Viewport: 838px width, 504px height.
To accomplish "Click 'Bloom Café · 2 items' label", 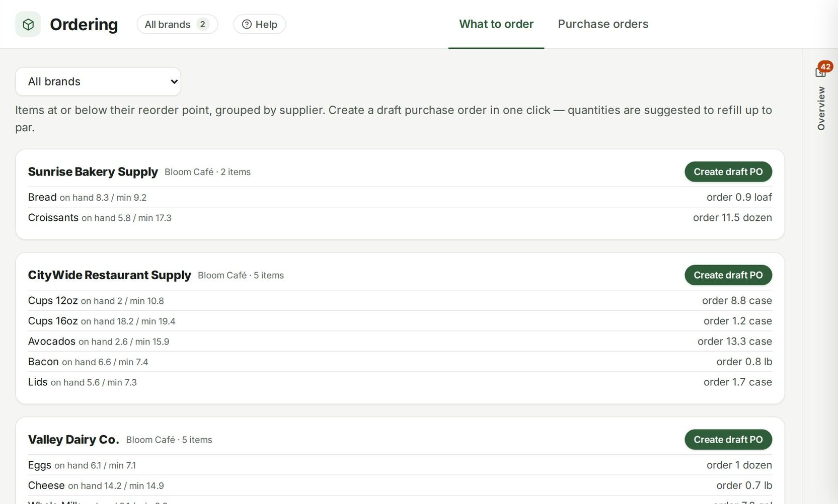I will click(207, 172).
